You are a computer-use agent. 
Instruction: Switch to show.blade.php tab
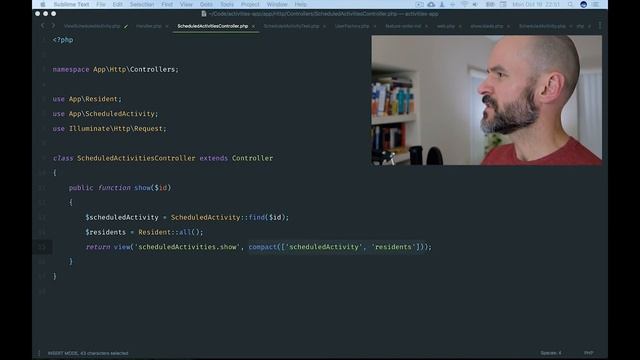click(487, 26)
